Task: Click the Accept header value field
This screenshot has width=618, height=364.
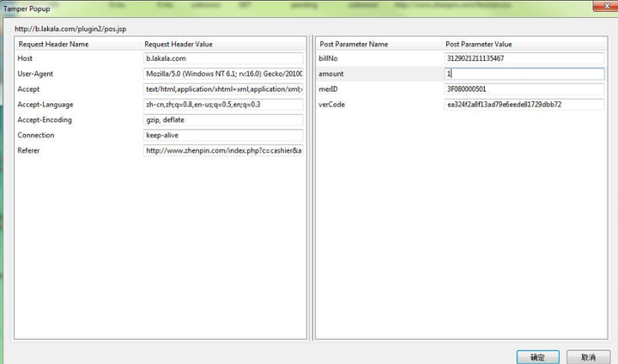Action: pyautogui.click(x=223, y=89)
